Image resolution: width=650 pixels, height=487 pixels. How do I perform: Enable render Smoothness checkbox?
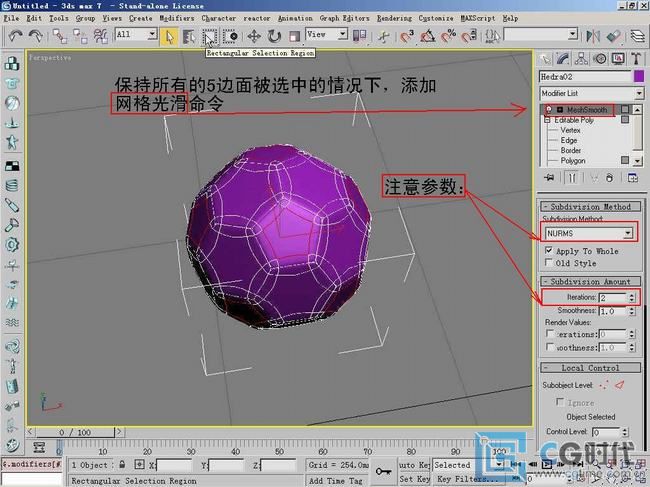pos(550,346)
